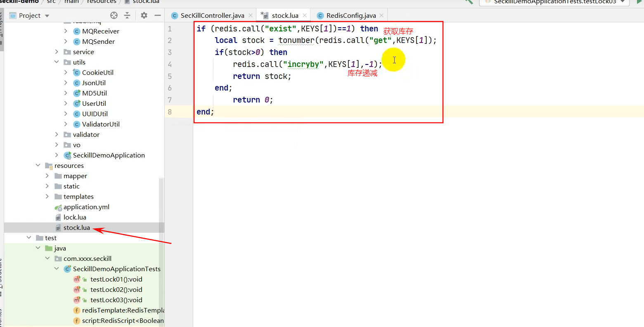Open lock.lua file in tree
Viewport: 644px width, 327px height.
tap(75, 217)
